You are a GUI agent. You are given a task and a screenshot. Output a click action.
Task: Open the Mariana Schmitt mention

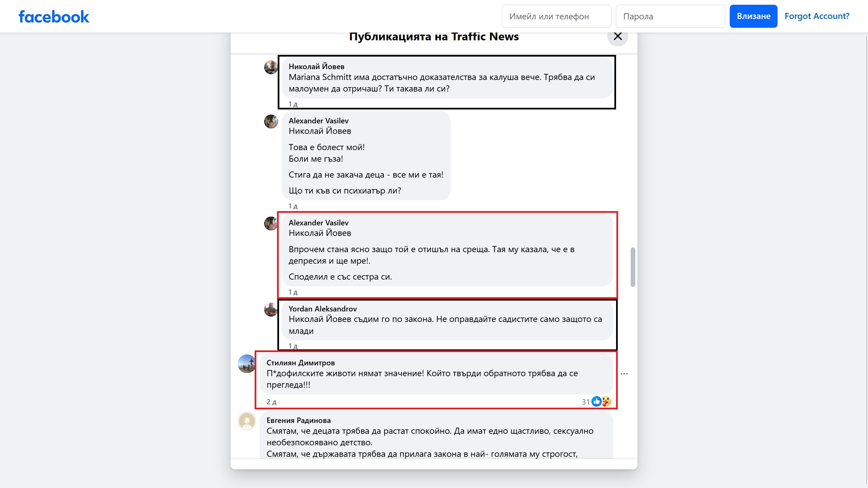(320, 77)
